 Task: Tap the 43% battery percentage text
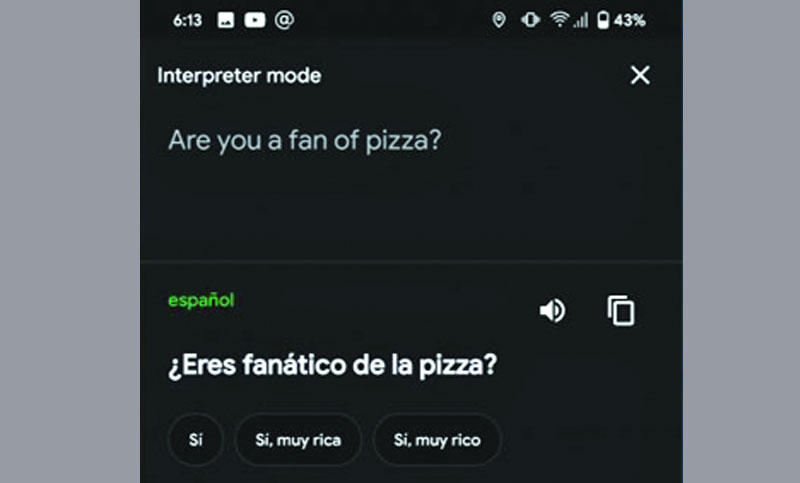[x=630, y=20]
